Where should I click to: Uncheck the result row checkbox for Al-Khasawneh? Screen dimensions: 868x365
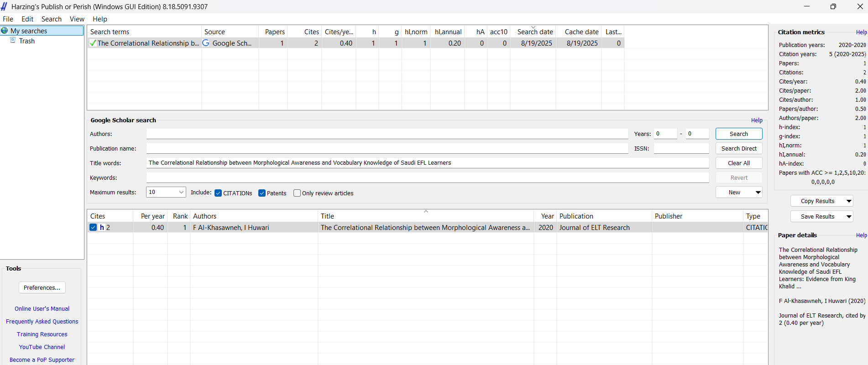click(93, 227)
